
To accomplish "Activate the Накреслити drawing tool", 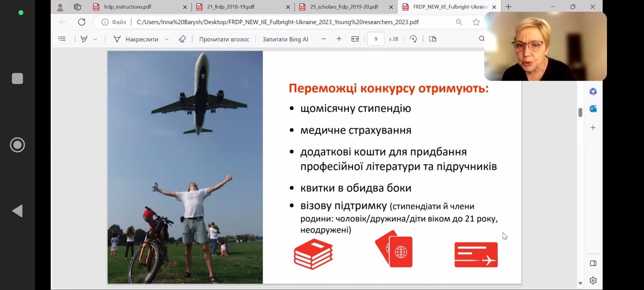I will pyautogui.click(x=136, y=39).
